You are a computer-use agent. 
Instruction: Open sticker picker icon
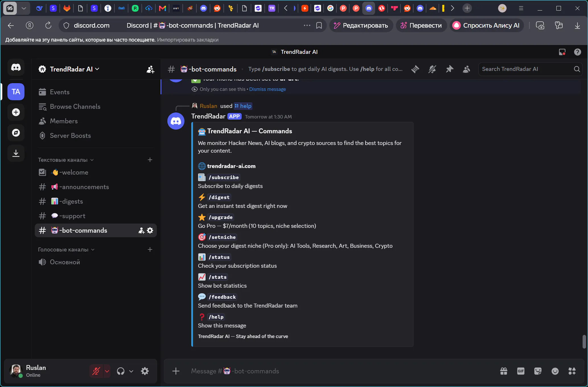538,371
